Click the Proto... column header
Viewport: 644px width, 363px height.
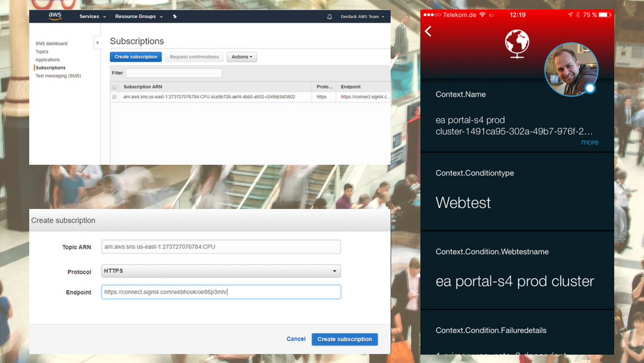(x=325, y=87)
